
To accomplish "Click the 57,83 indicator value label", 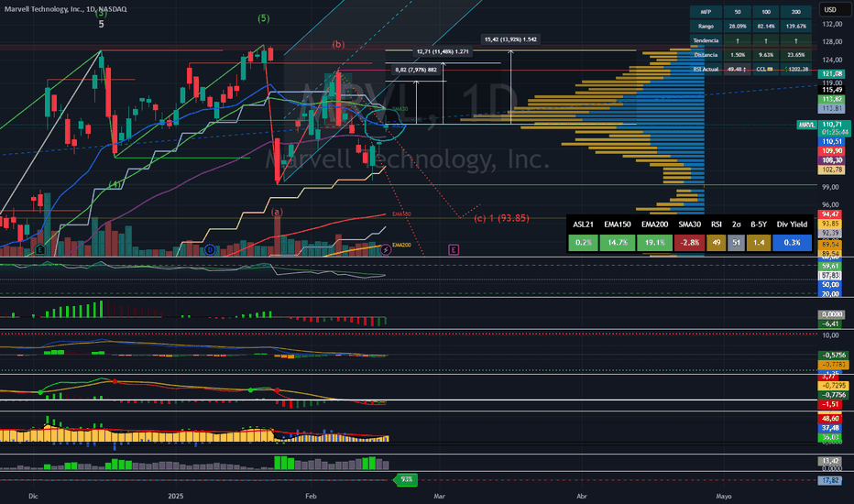I will (830, 276).
